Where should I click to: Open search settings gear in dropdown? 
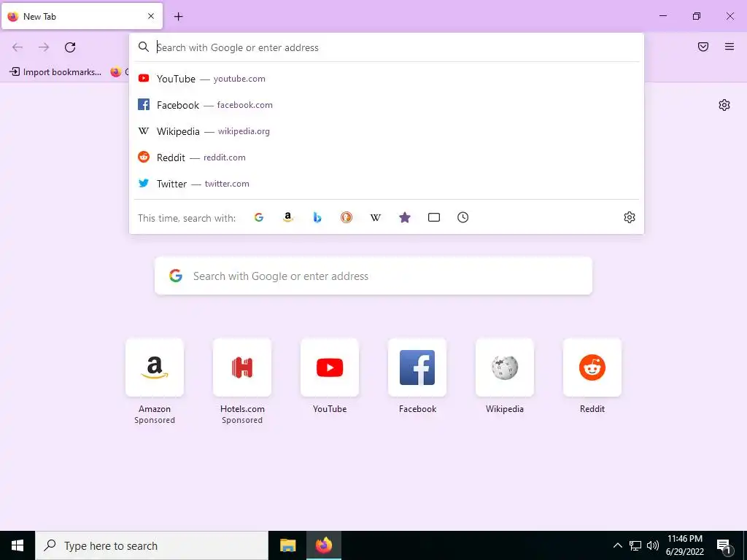[x=630, y=217]
